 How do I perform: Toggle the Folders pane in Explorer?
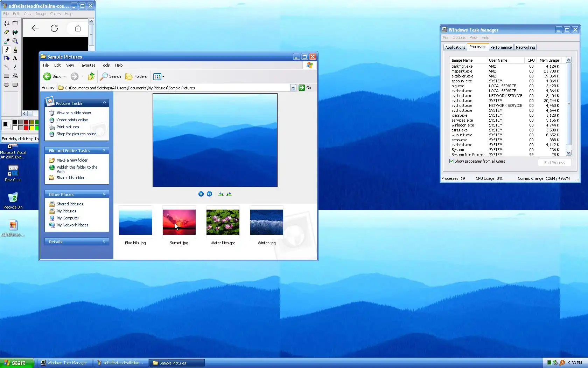[136, 76]
